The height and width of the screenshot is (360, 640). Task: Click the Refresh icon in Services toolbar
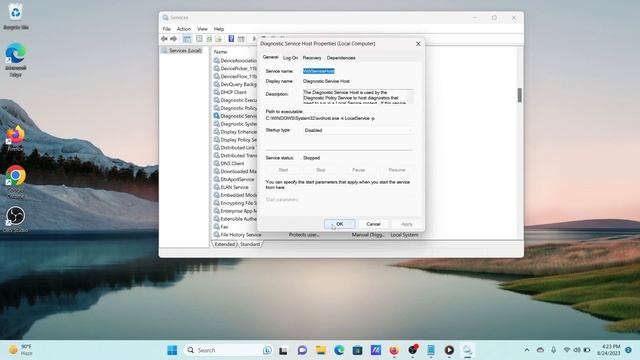pos(209,39)
